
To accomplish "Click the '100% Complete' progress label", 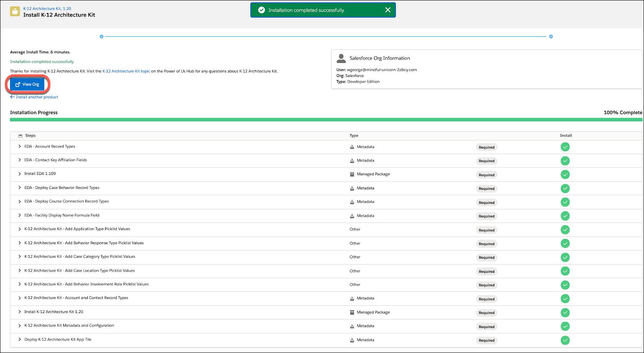I will (623, 113).
